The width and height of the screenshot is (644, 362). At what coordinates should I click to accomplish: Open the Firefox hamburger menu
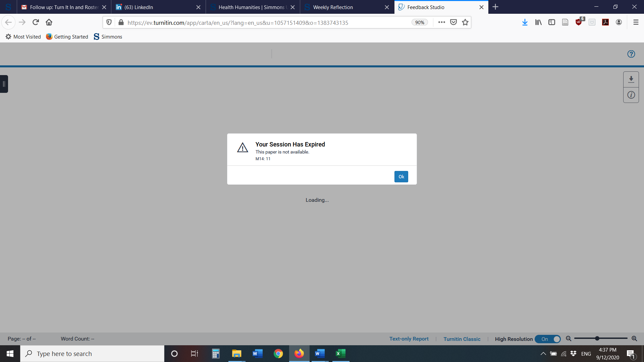636,22
